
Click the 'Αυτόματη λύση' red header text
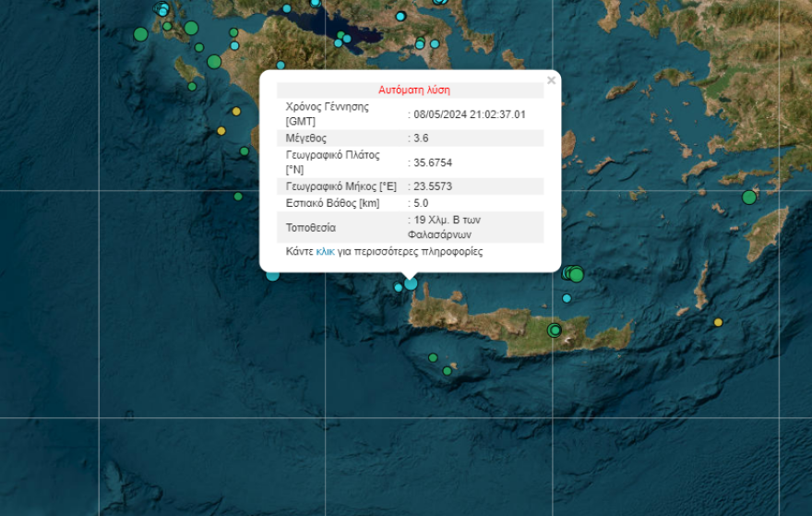(x=414, y=90)
